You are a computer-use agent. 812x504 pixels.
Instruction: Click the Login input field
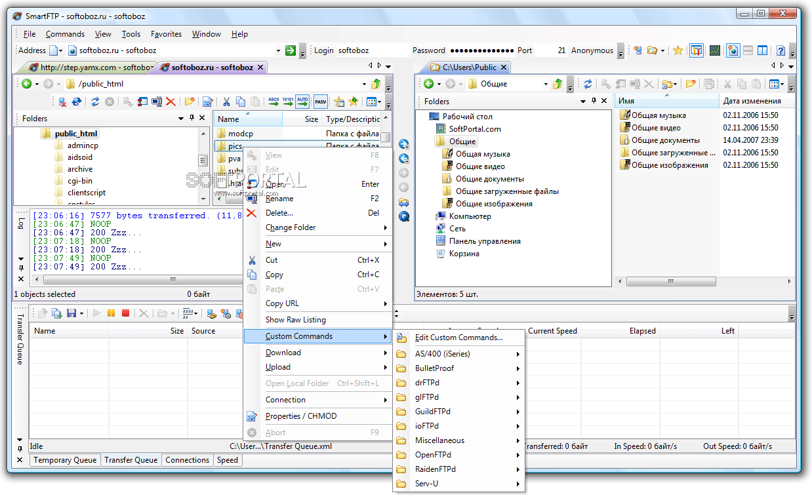373,50
